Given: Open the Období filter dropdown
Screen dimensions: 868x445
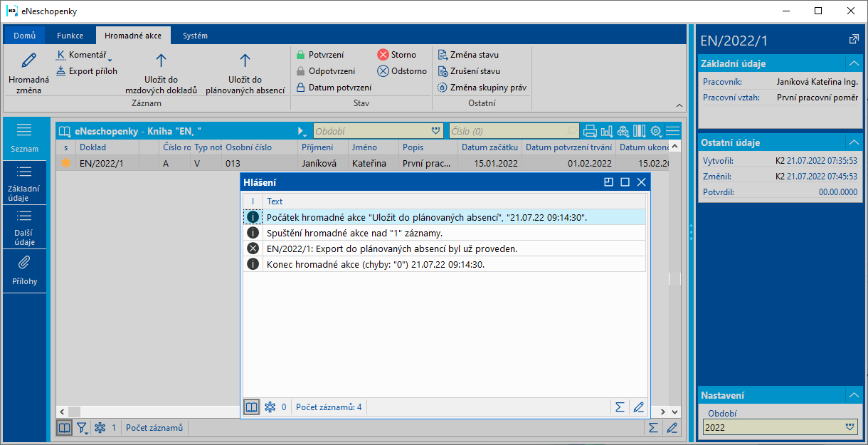Looking at the screenshot, I should 436,131.
